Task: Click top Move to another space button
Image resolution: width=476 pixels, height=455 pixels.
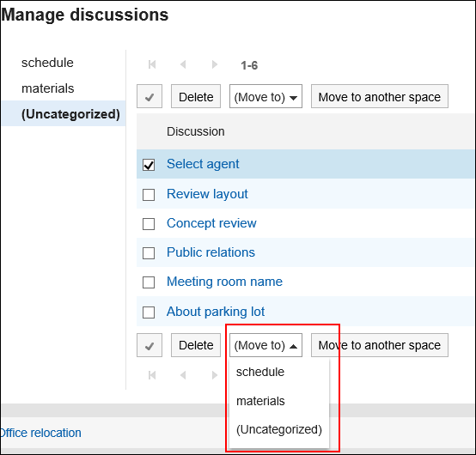Action: tap(380, 96)
